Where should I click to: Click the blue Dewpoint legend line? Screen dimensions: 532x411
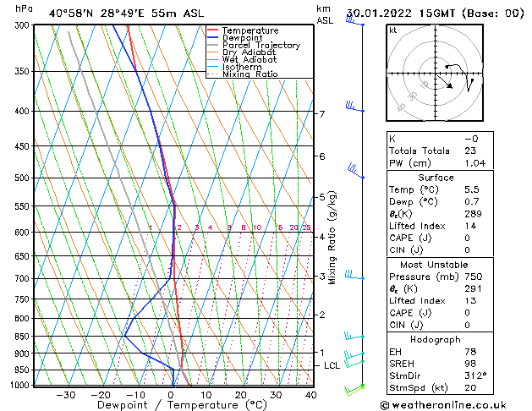click(212, 37)
